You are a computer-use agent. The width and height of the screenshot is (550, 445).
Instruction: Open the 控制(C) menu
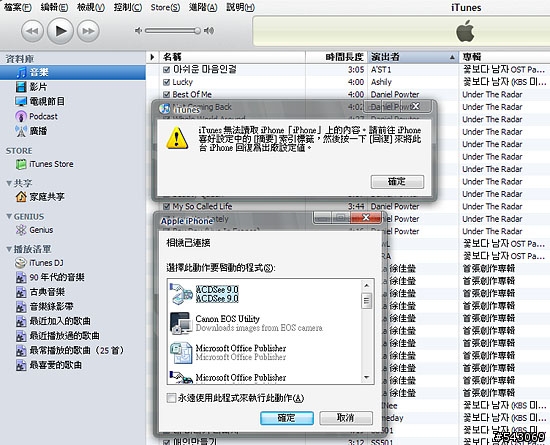[128, 7]
